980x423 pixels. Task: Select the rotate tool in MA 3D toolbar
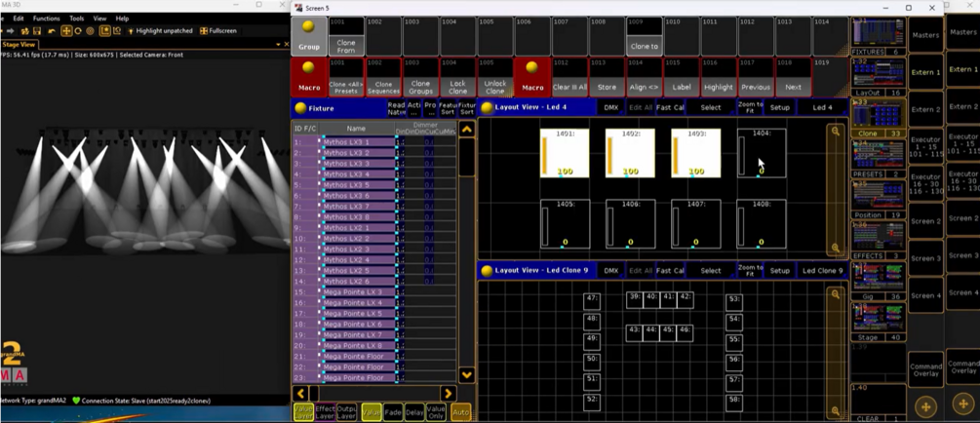[78, 30]
